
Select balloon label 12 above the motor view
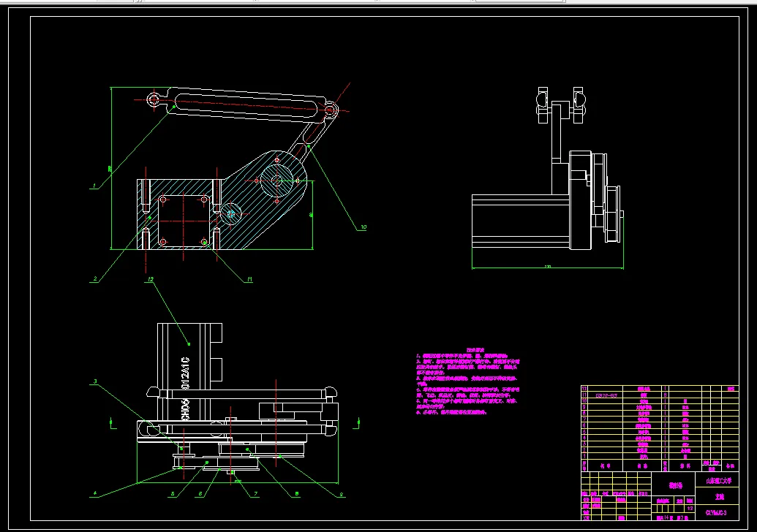pos(151,278)
